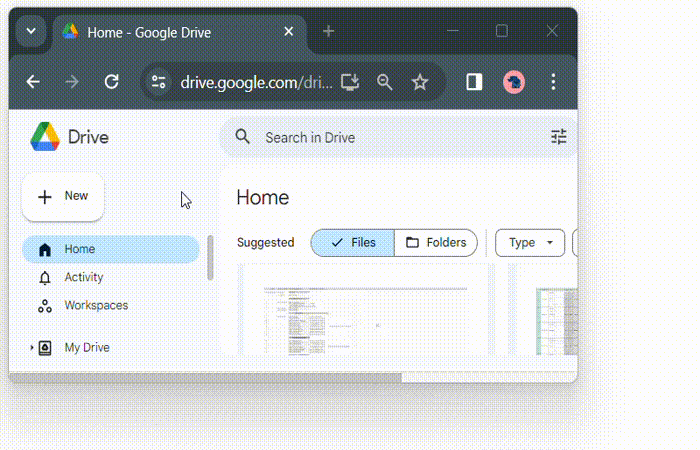Switch suggested view to Folders
This screenshot has height=450, width=700.
(436, 243)
